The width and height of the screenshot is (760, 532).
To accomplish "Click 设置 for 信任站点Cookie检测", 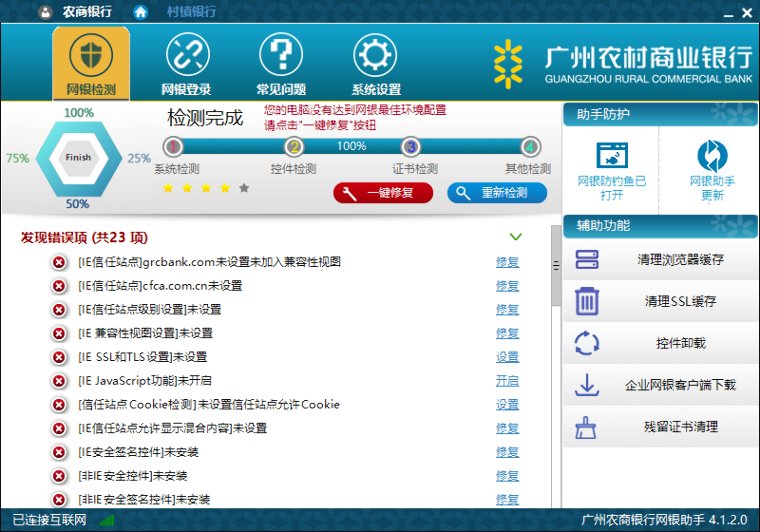I will tap(507, 405).
